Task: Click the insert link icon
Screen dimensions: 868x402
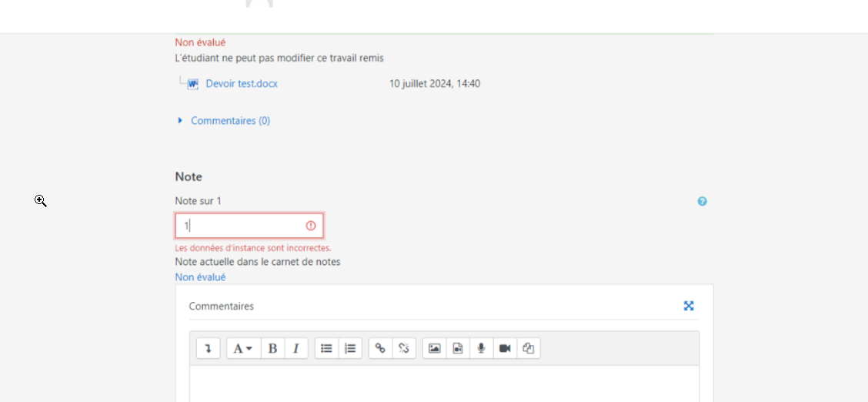Action: click(380, 348)
